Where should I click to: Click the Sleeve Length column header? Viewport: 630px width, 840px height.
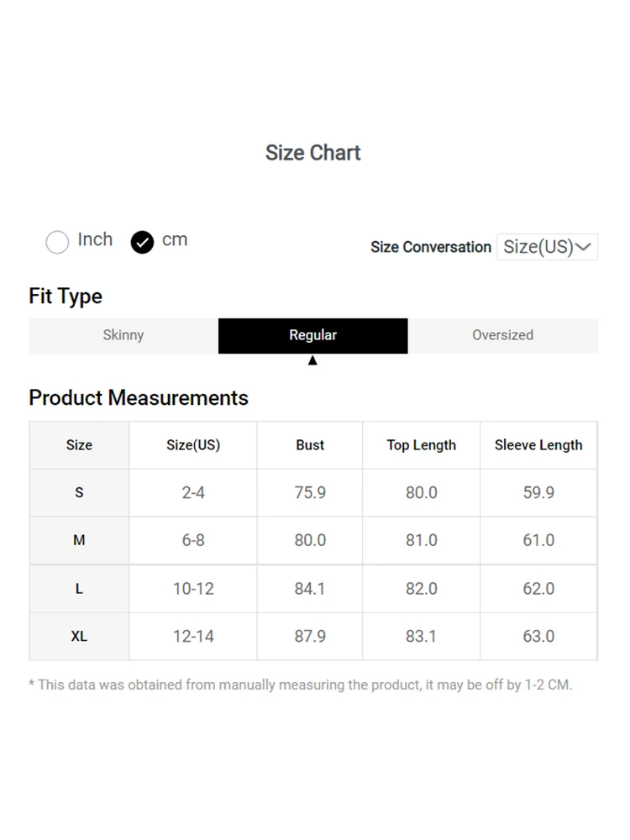click(x=538, y=445)
